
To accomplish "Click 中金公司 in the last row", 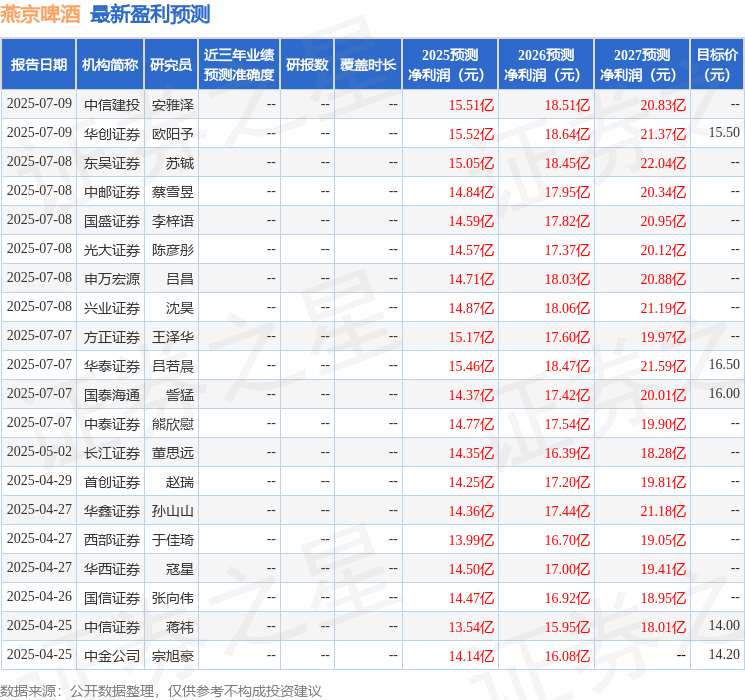I will 112,656.
